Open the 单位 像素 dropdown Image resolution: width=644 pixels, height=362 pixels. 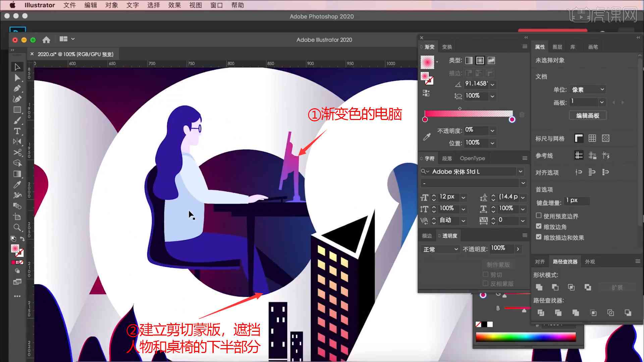(588, 89)
